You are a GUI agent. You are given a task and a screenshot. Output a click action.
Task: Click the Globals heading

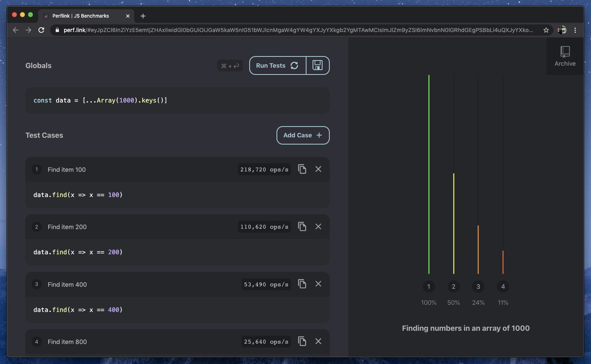click(x=38, y=66)
